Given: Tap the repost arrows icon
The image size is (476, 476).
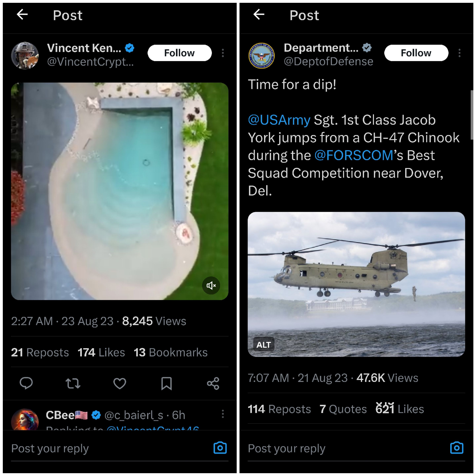Looking at the screenshot, I should 73,383.
